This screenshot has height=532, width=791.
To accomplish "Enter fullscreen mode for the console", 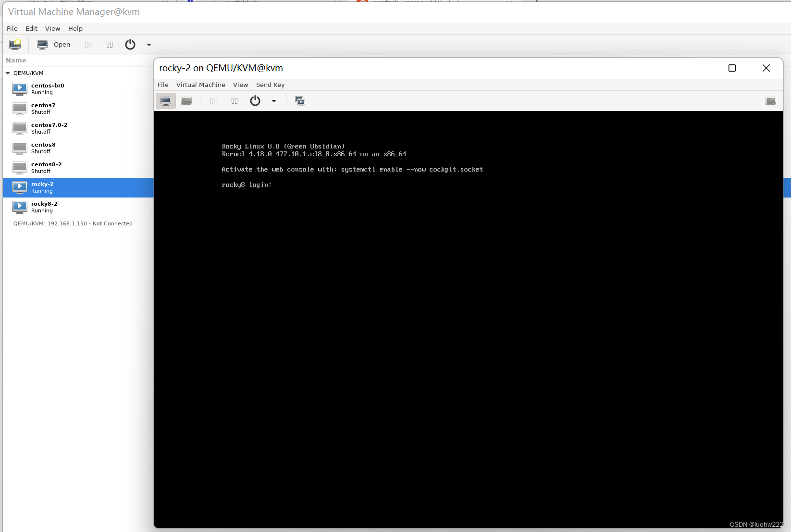I will [x=771, y=101].
